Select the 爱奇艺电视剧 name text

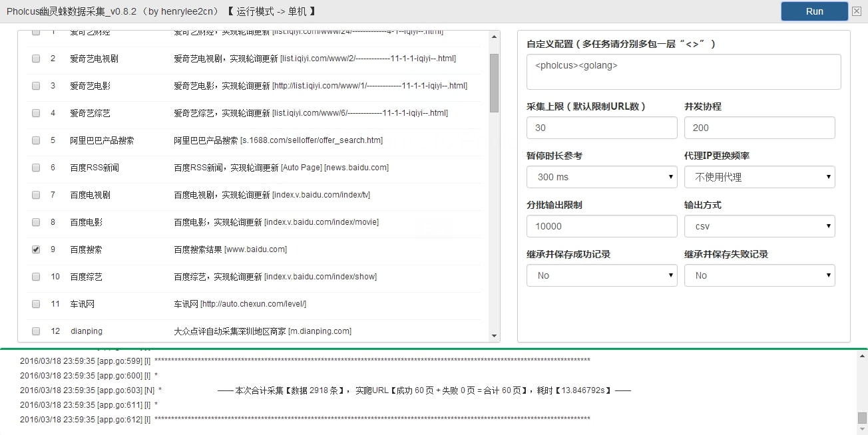94,59
